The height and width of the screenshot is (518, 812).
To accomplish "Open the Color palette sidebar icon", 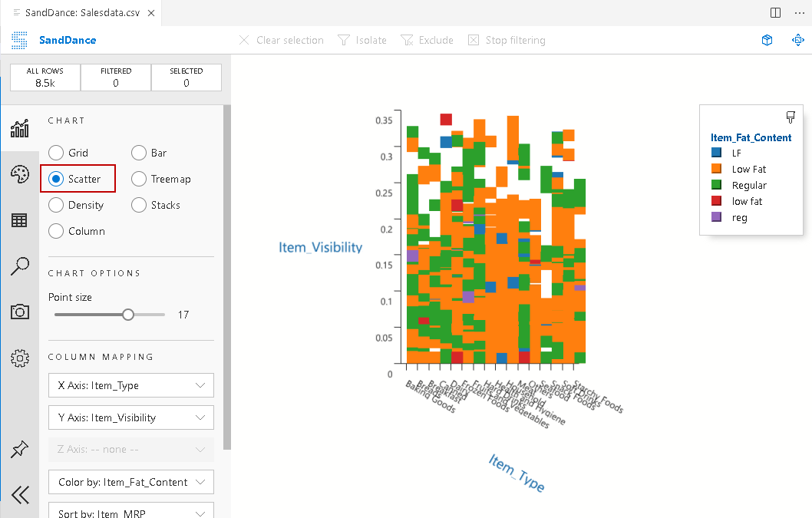I will 20,174.
